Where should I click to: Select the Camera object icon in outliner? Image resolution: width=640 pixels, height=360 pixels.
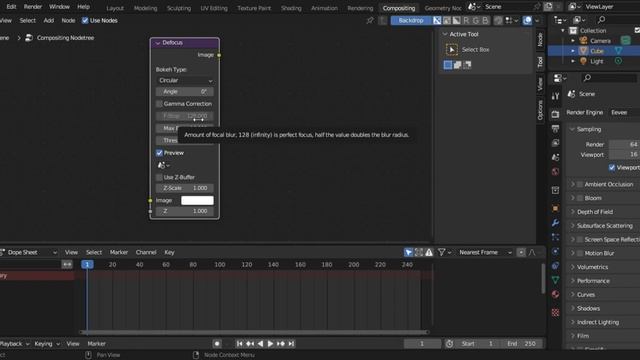[x=583, y=40]
